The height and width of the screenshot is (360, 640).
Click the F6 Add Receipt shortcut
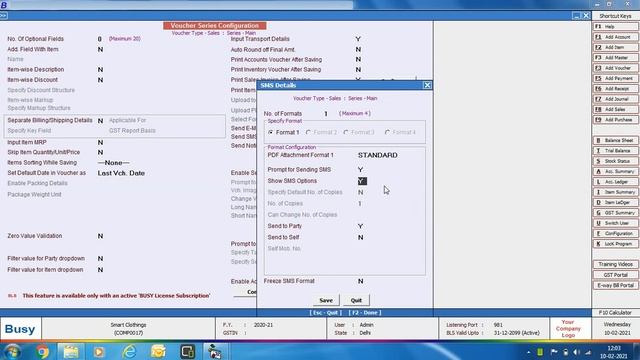click(616, 89)
